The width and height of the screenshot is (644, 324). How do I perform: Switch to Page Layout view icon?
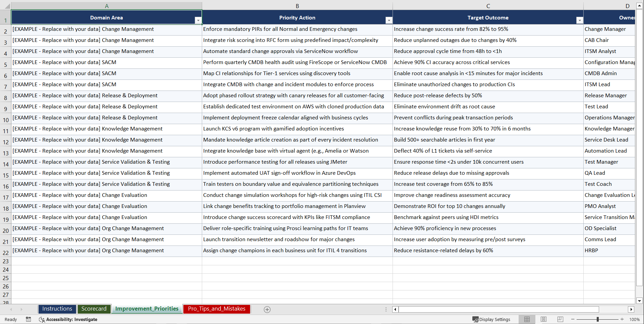(x=543, y=319)
